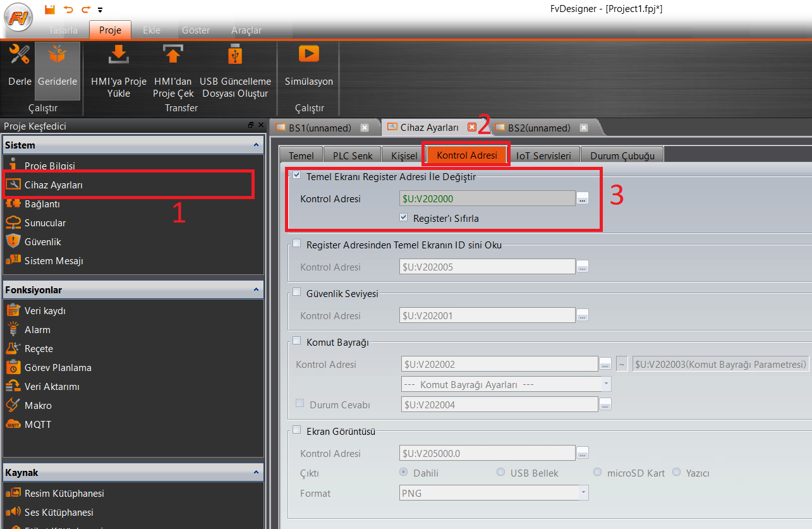Select microSD Kart radio button
812x529 pixels.
[x=597, y=472]
